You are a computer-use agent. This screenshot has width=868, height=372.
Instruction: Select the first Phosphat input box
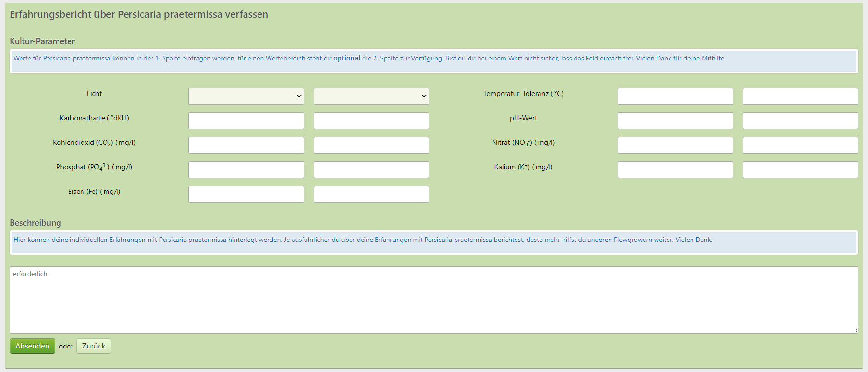coord(246,169)
